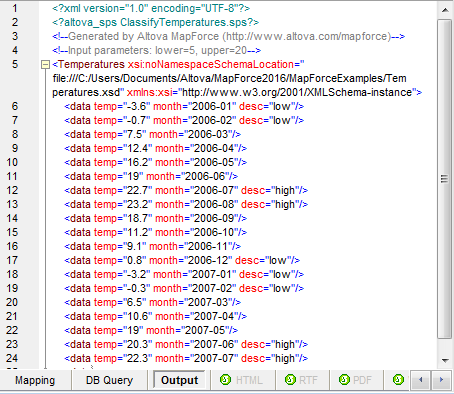
Task: Click the data row for month 2006-02
Action: click(184, 120)
